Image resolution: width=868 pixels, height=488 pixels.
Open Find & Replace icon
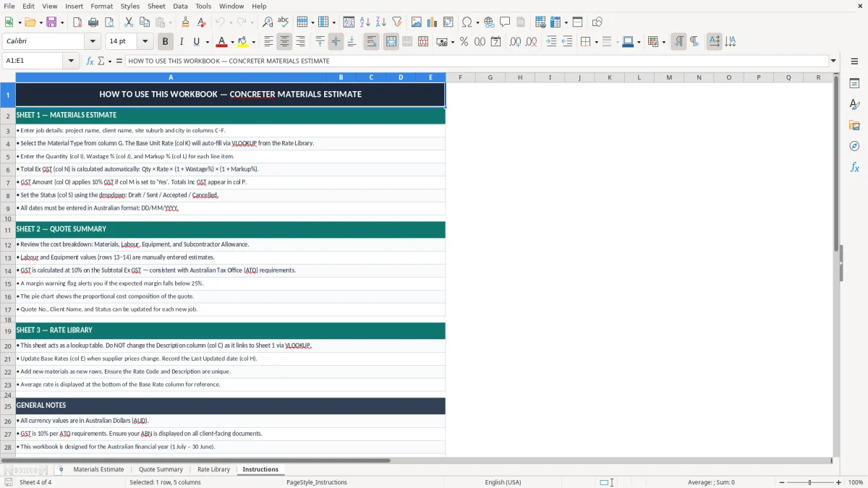pos(268,22)
